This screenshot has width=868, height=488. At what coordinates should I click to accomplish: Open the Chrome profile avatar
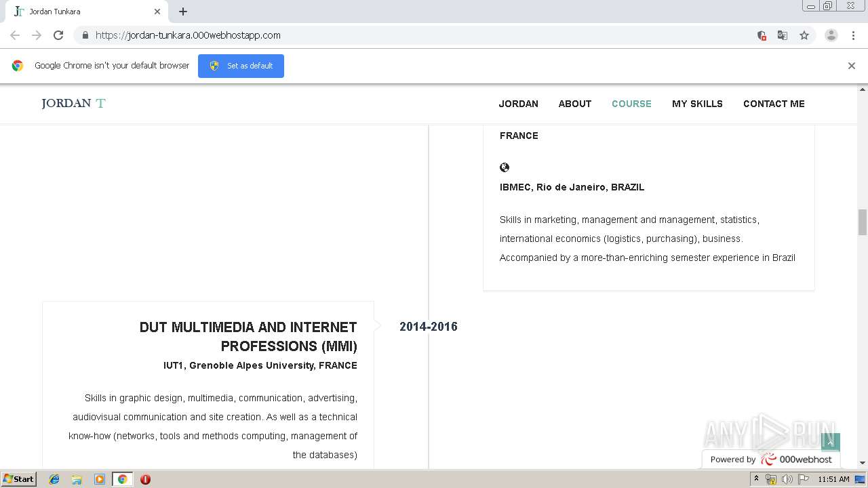pyautogui.click(x=831, y=35)
